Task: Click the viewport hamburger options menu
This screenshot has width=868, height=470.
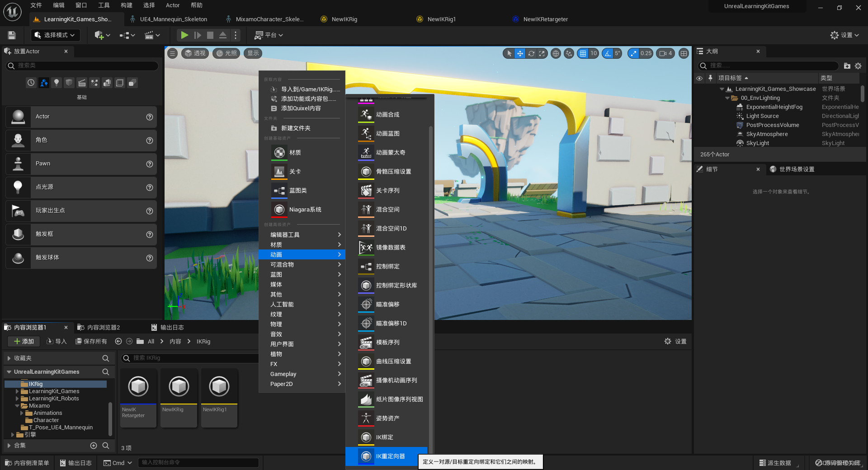Action: [x=173, y=53]
